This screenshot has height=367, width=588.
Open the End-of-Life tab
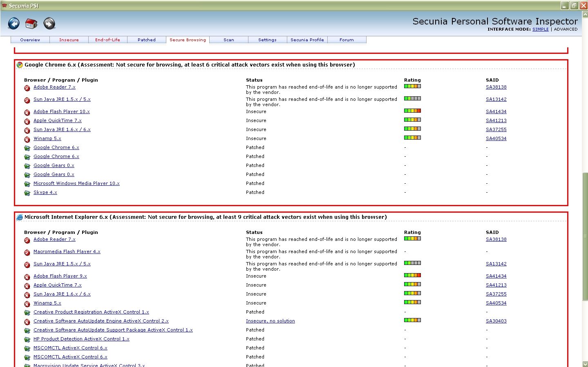(x=107, y=40)
